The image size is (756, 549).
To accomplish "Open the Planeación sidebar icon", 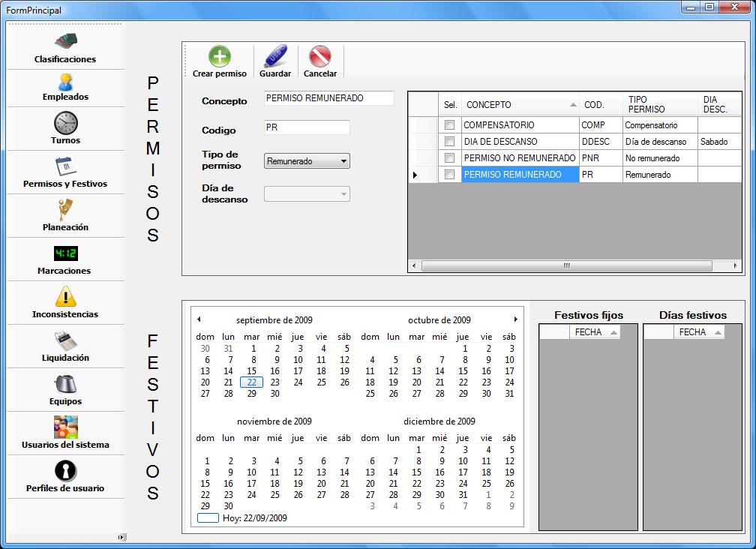I will click(x=65, y=209).
